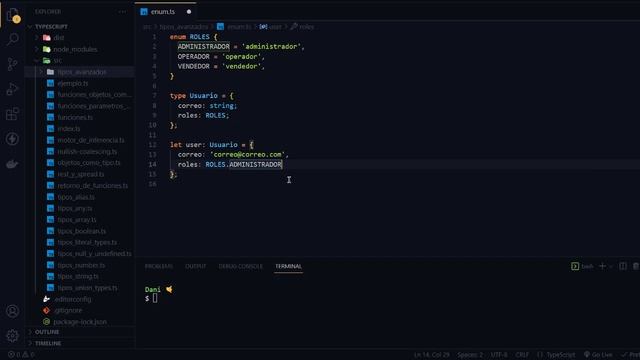Collapse the src folder
The width and height of the screenshot is (640, 360).
pos(37,60)
